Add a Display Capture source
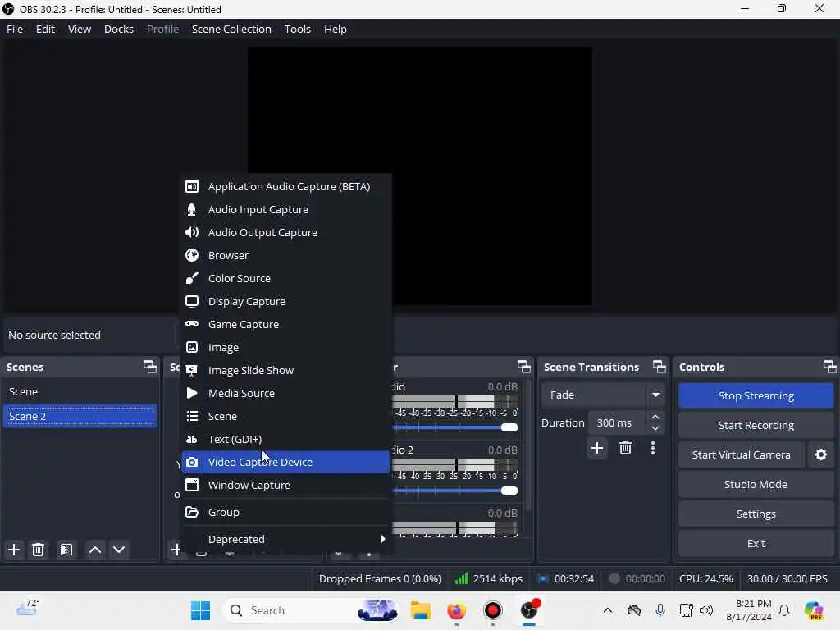The image size is (840, 630). [285, 302]
